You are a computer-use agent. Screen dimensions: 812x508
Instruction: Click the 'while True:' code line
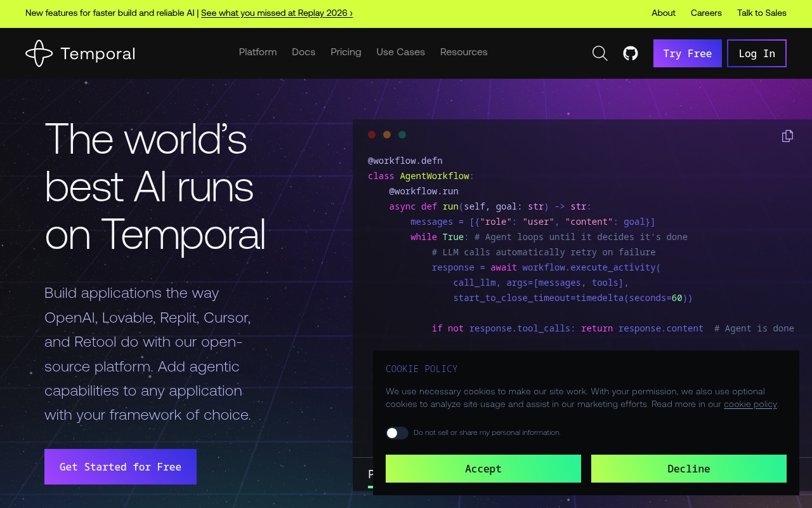pos(549,237)
